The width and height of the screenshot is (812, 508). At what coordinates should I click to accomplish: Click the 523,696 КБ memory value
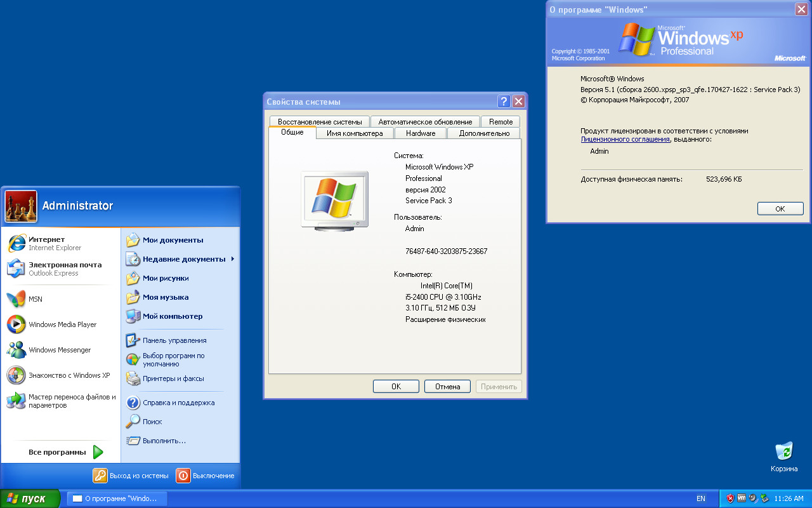724,180
